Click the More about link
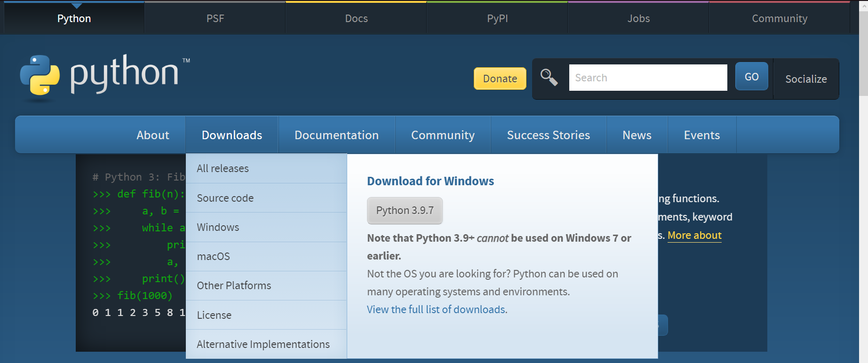Viewport: 868px width, 363px height. tap(694, 235)
